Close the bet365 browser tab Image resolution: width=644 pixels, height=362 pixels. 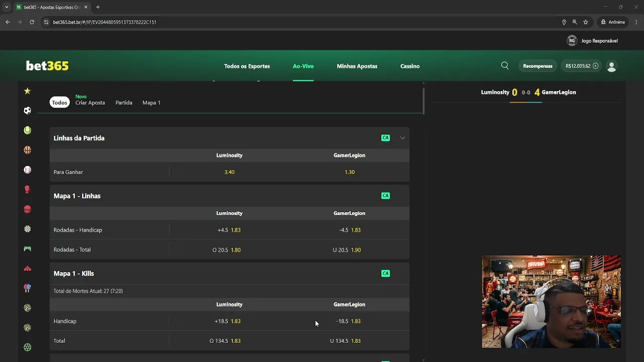pyautogui.click(x=86, y=7)
